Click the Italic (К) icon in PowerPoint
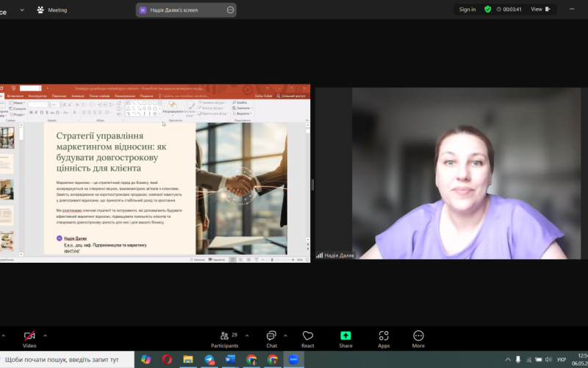588x368 pixels. point(36,113)
